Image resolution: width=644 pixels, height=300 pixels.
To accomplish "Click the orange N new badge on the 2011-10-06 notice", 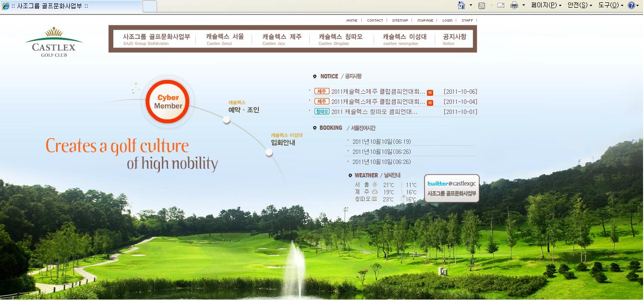I will click(430, 92).
